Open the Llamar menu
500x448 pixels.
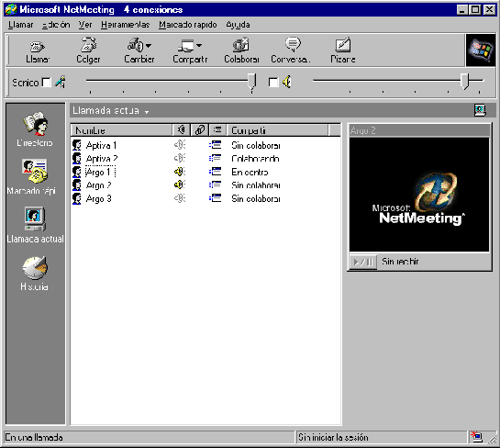[x=21, y=25]
